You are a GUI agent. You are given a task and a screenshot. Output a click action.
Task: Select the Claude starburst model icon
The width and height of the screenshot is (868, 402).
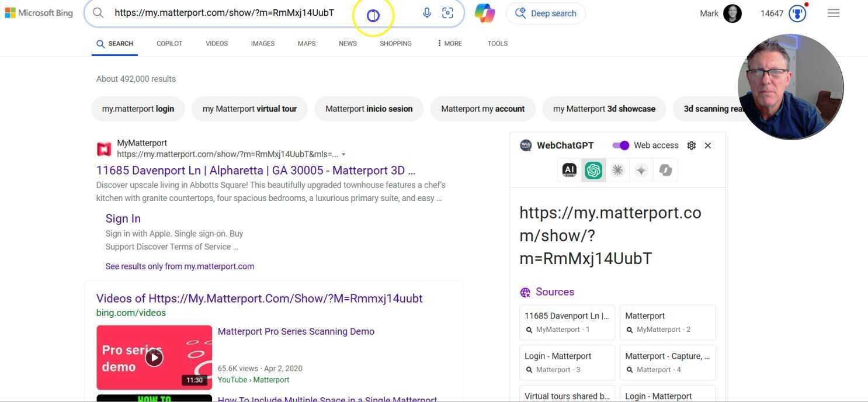[x=617, y=170]
